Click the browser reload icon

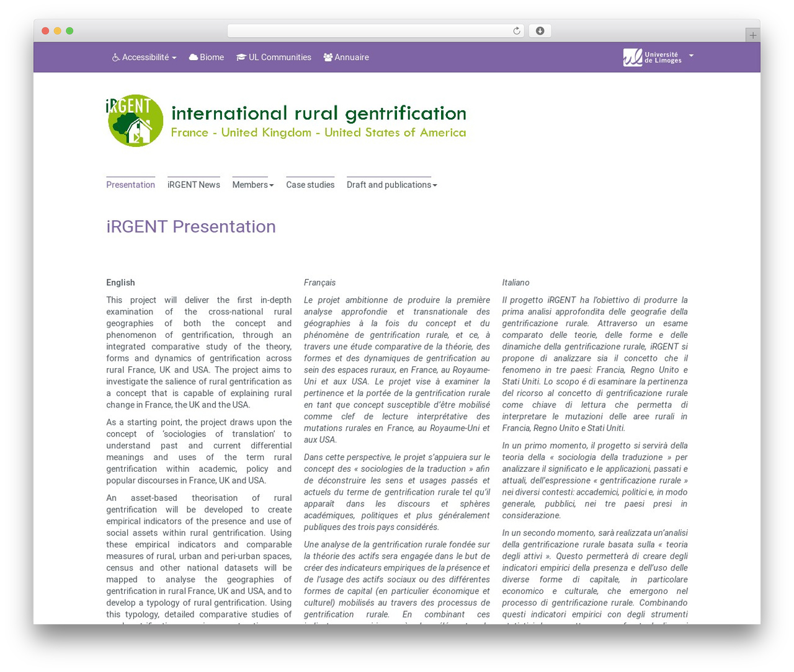click(x=516, y=31)
